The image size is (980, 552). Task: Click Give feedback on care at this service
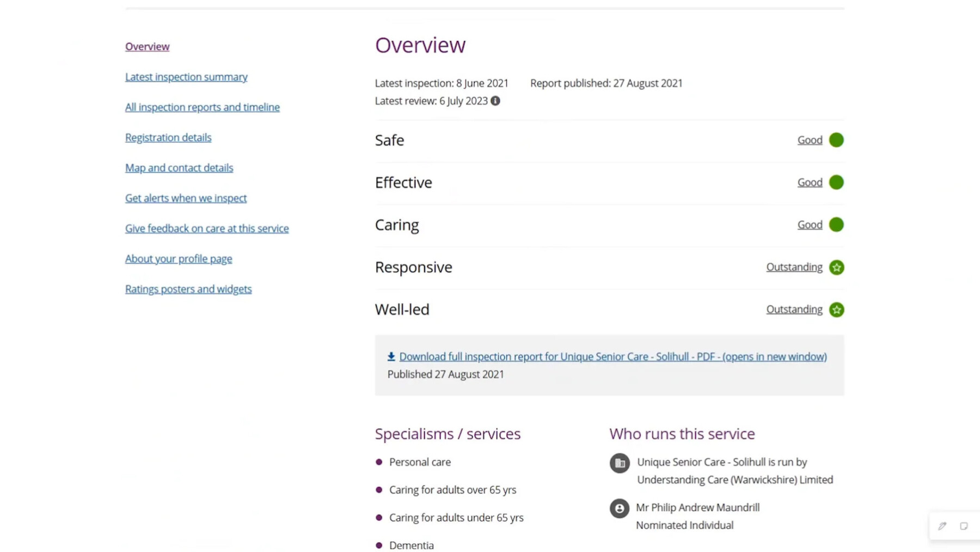(x=207, y=228)
